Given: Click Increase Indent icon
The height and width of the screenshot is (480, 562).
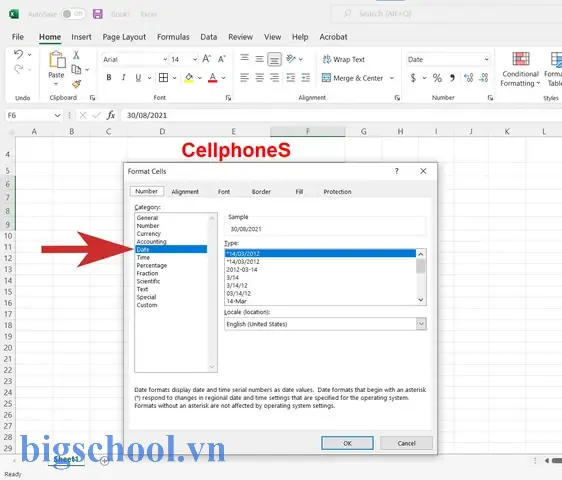Looking at the screenshot, I should pos(306,77).
